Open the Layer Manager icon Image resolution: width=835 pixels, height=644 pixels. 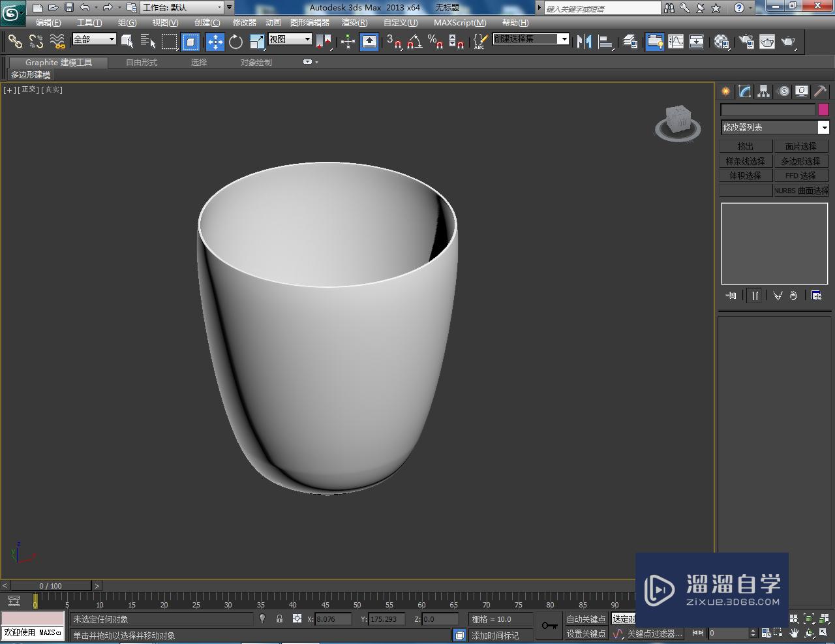point(630,41)
